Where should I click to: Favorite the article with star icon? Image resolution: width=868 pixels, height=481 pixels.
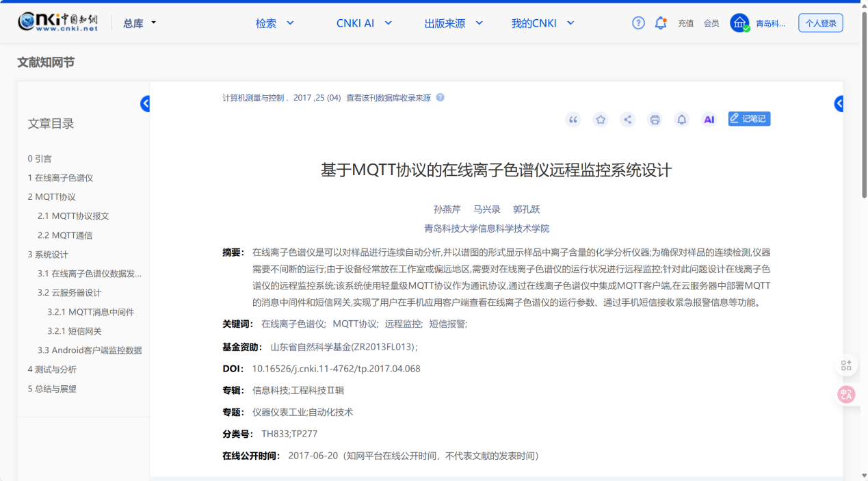point(601,120)
